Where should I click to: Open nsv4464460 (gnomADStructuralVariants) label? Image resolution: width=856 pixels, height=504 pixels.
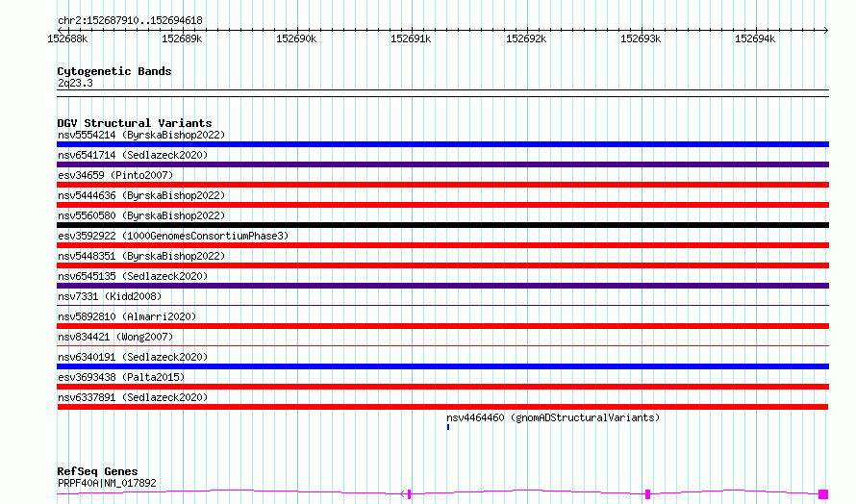click(553, 417)
